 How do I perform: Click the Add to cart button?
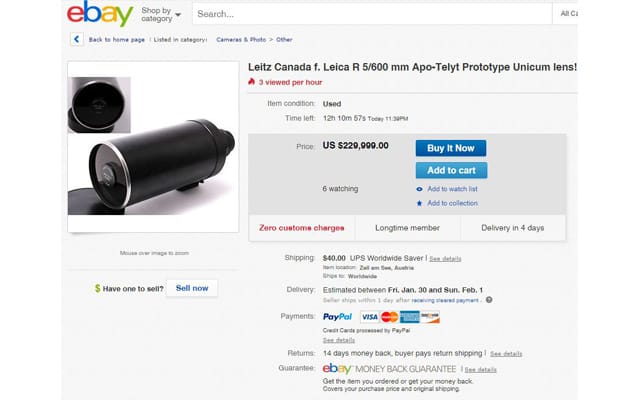tap(451, 170)
